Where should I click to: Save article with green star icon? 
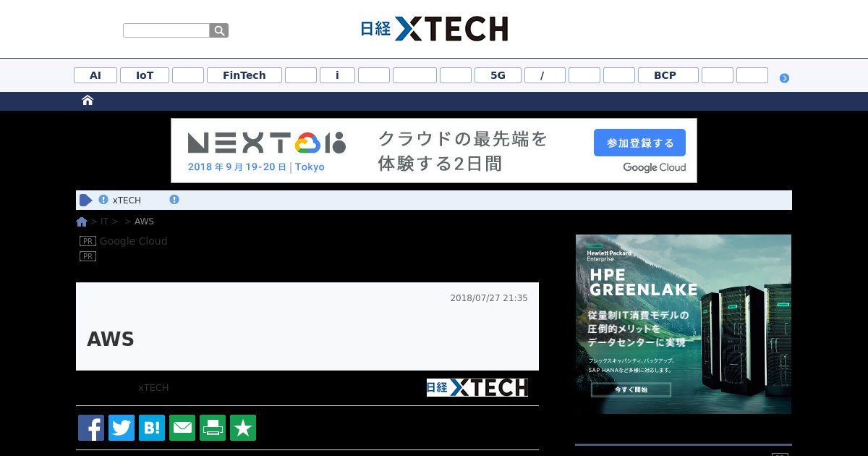click(243, 428)
